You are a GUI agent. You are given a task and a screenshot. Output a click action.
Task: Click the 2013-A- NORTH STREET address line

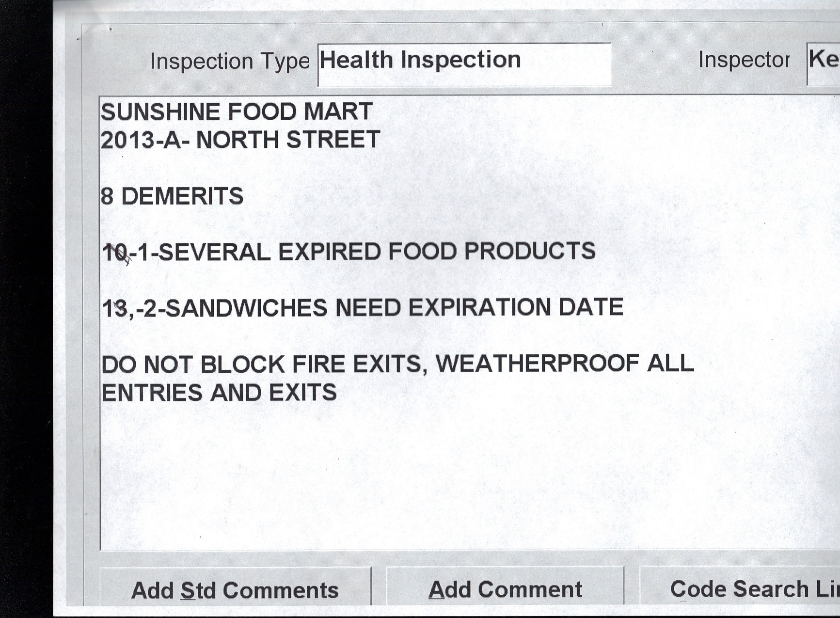pyautogui.click(x=240, y=140)
